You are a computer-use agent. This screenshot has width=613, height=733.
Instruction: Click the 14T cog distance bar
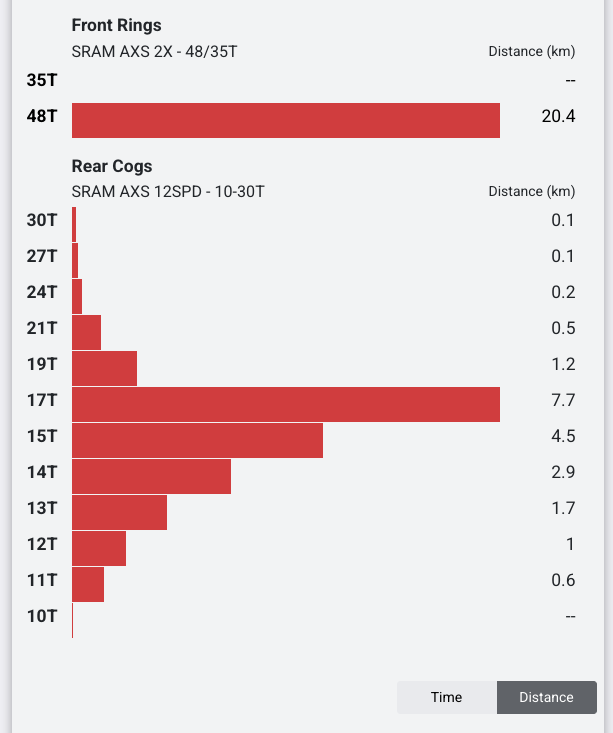click(x=151, y=476)
